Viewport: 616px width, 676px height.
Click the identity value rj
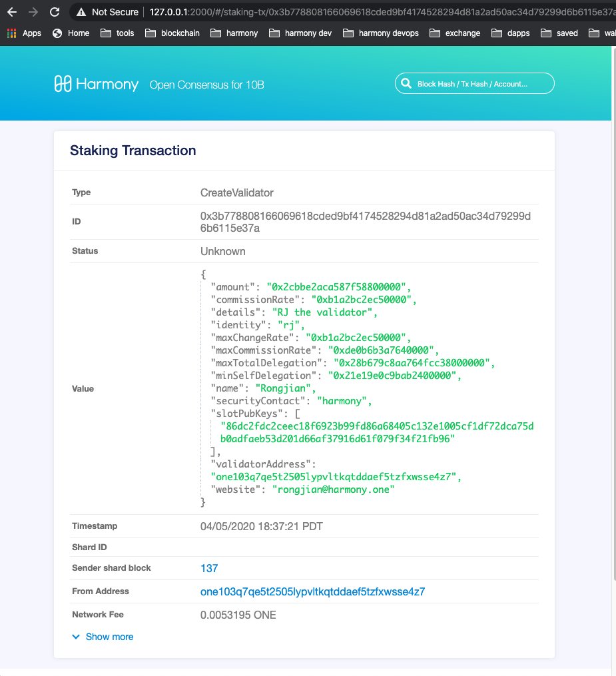click(x=288, y=324)
